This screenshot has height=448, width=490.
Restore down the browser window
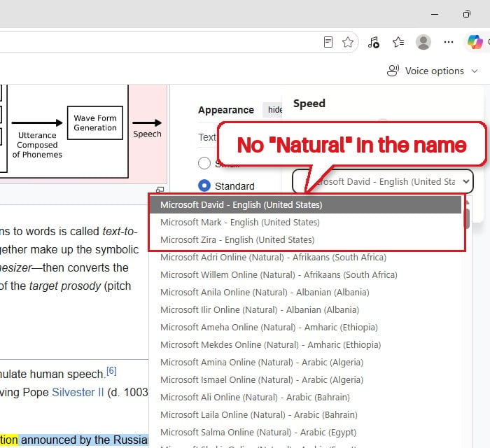tap(467, 14)
